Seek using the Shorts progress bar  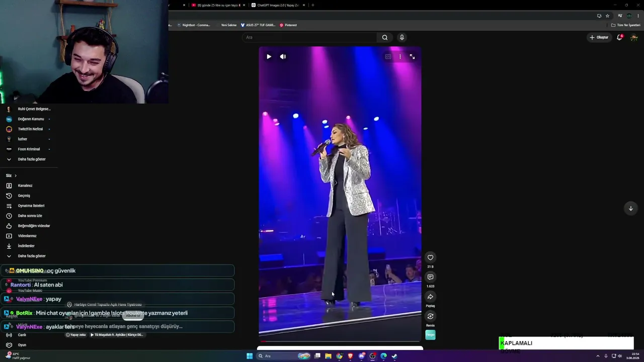pyautogui.click(x=340, y=341)
